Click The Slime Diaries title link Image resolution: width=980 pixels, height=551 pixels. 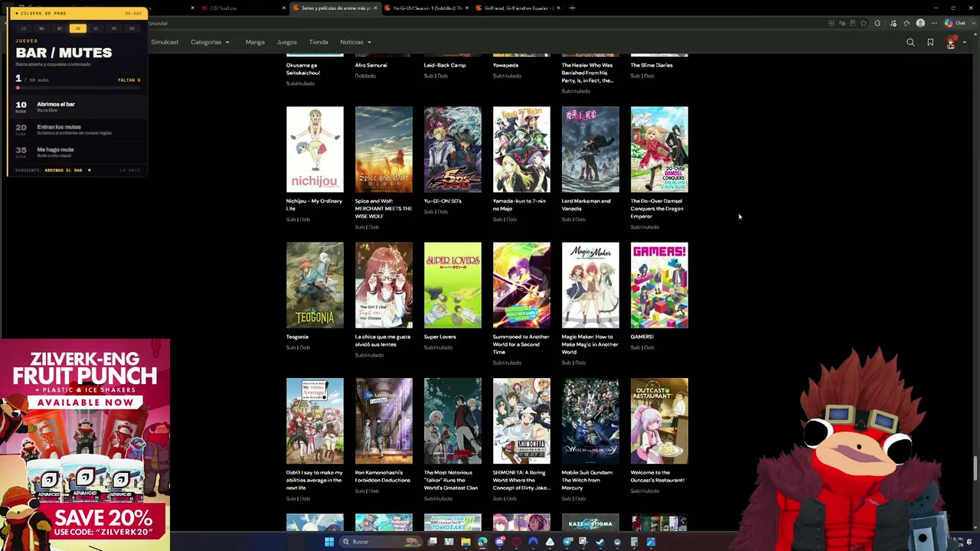pyautogui.click(x=652, y=65)
